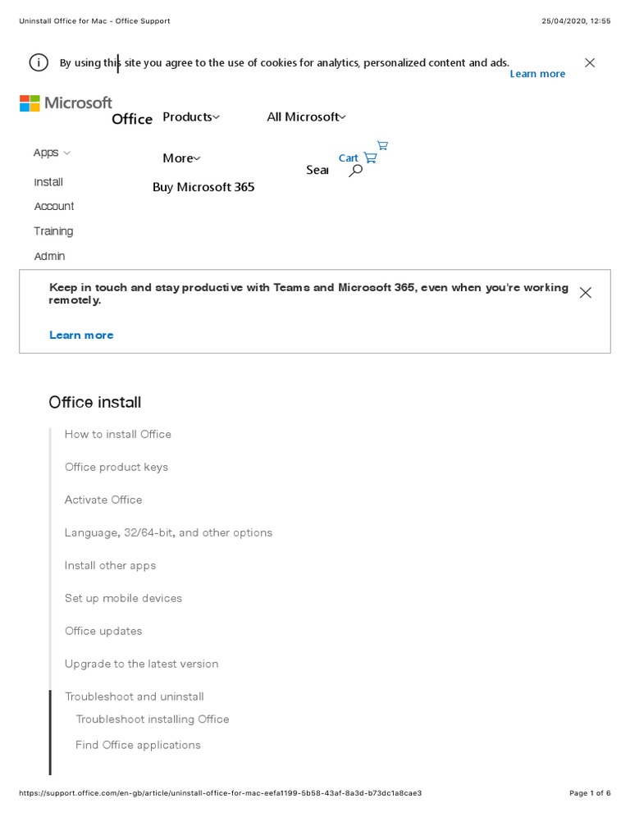This screenshot has width=630, height=840.
Task: Click the shopping cart icon beside Cart
Action: coord(370,157)
